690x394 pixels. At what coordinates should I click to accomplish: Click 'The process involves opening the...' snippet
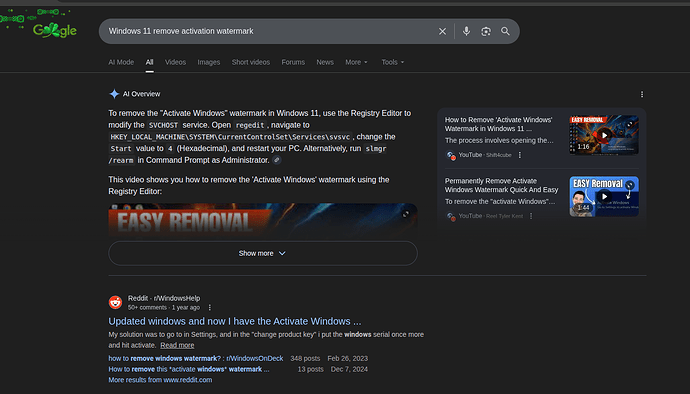click(499, 140)
